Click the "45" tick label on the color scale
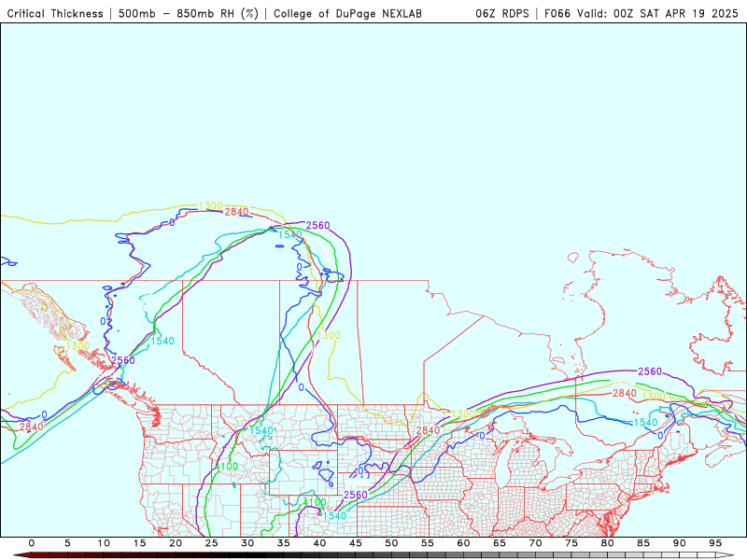This screenshot has width=747, height=560. tap(356, 543)
